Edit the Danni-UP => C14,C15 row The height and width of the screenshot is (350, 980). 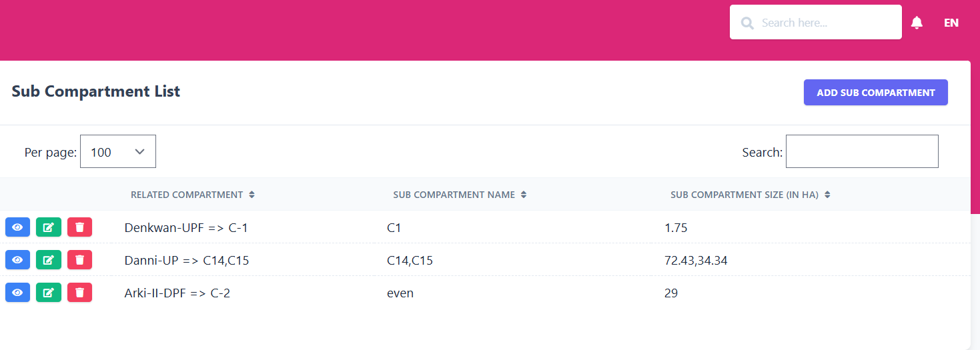tap(48, 260)
